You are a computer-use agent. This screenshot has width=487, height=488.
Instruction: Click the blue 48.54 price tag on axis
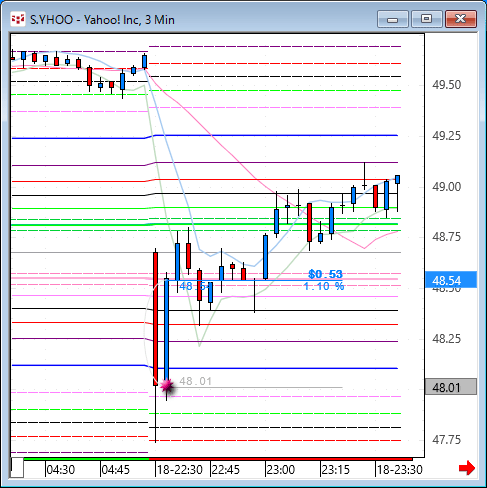pos(451,280)
